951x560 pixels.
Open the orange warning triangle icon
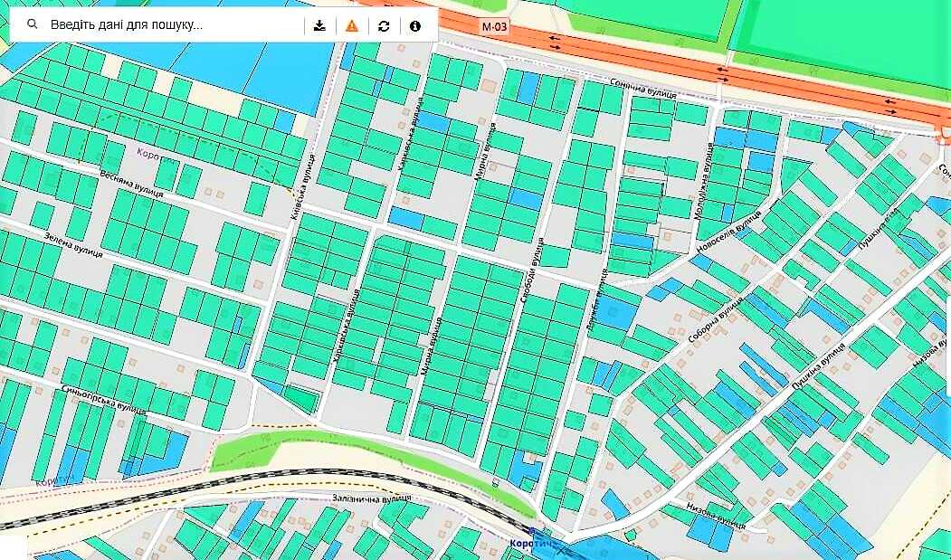[x=352, y=25]
